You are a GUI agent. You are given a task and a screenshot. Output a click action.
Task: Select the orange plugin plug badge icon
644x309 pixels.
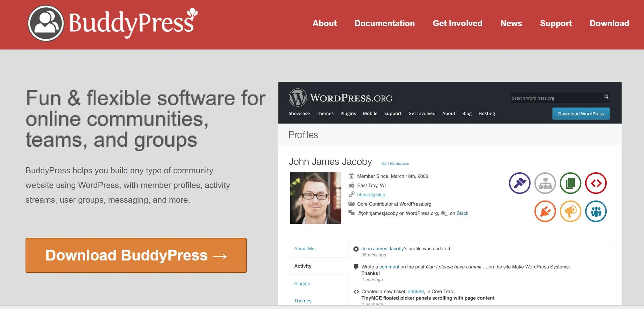pos(545,211)
